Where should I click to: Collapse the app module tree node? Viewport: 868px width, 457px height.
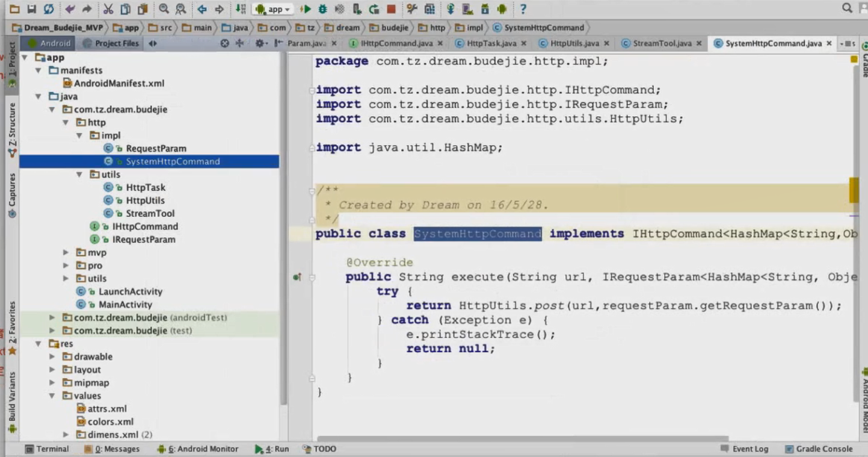[25, 58]
